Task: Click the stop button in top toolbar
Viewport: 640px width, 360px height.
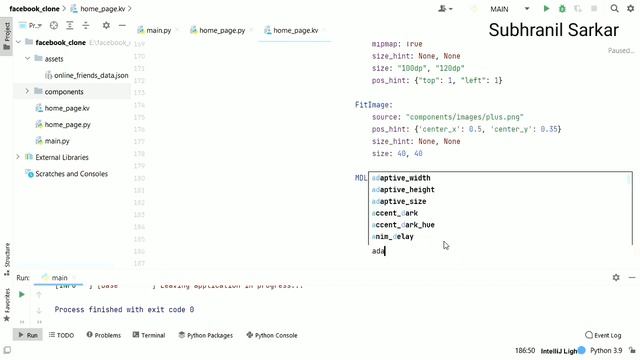Action: (x=594, y=9)
